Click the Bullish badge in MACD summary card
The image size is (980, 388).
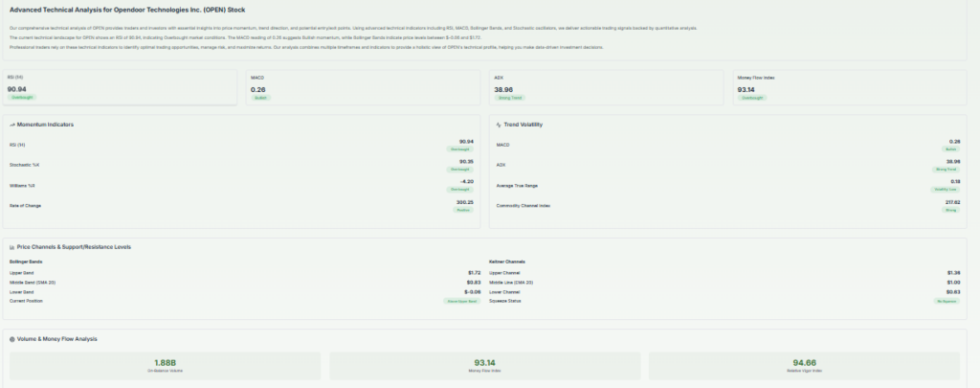pyautogui.click(x=260, y=98)
